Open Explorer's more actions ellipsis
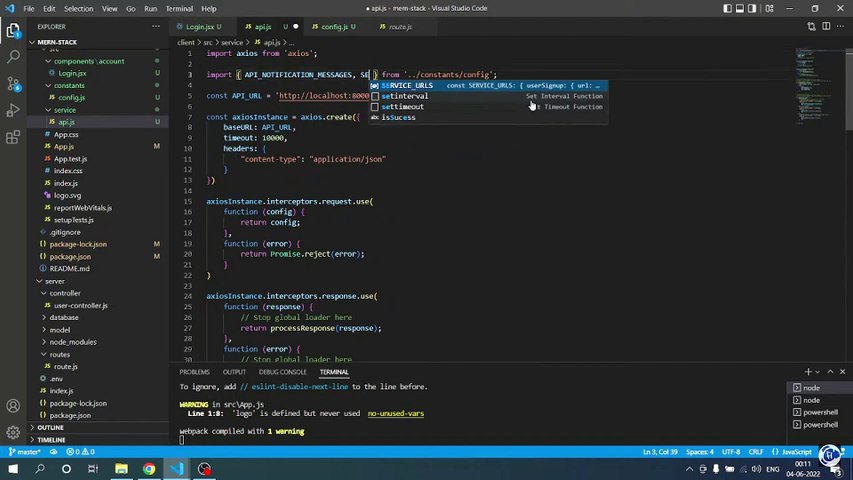The width and height of the screenshot is (853, 480). tap(156, 26)
